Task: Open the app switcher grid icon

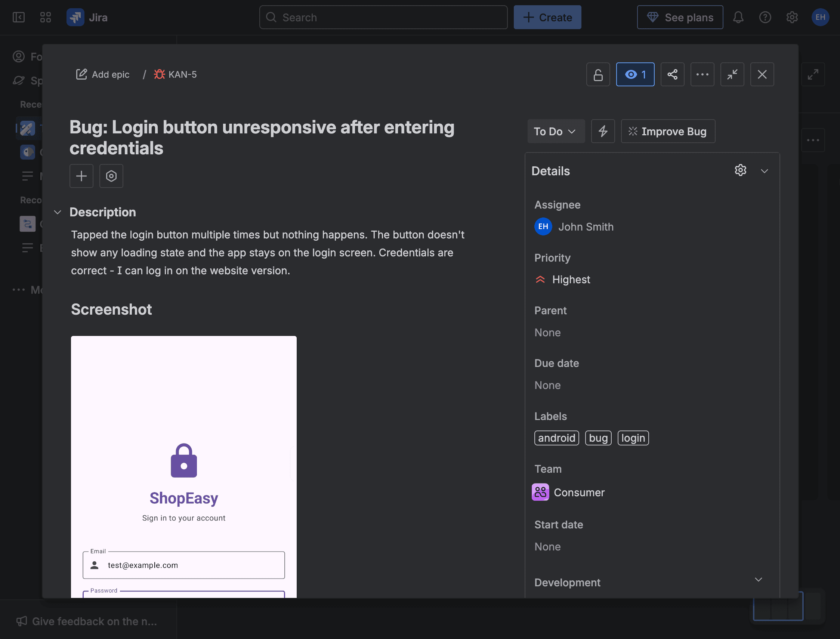Action: [x=45, y=17]
